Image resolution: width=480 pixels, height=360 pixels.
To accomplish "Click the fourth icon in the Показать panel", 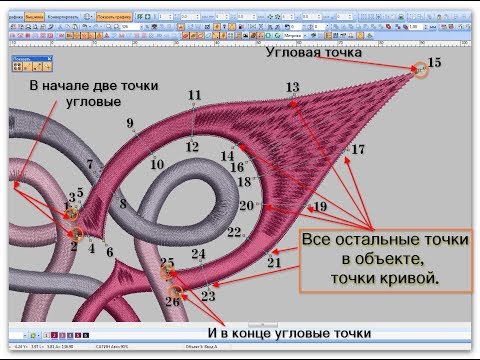I will [47, 67].
